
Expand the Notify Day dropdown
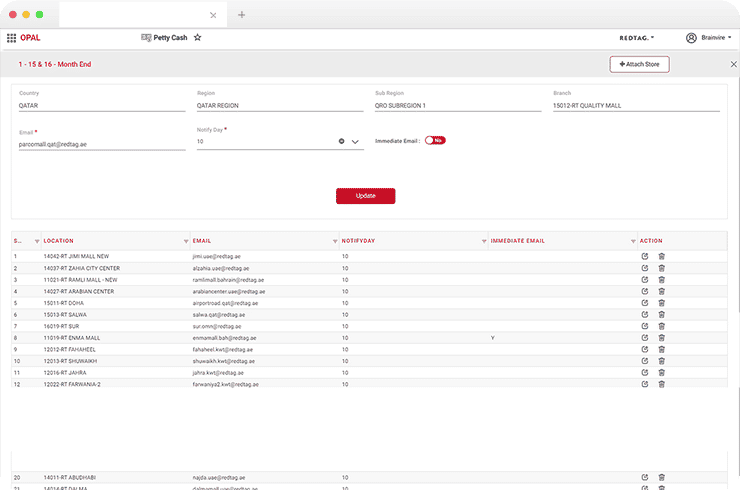tap(355, 141)
